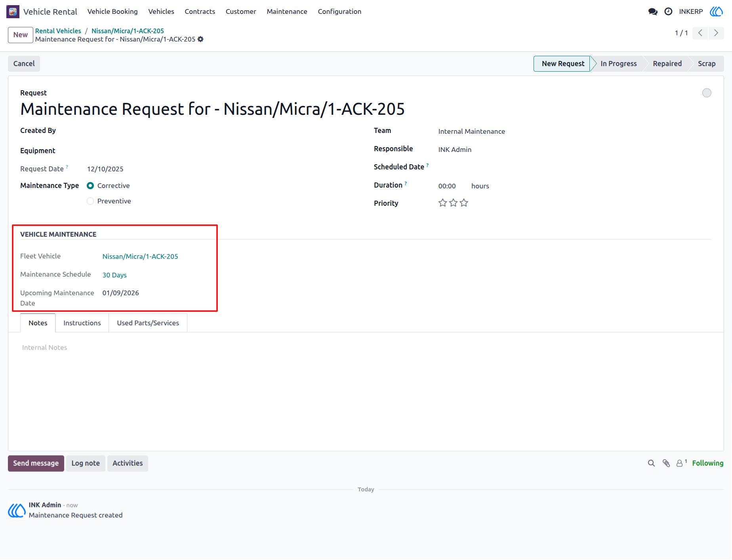Image resolution: width=732 pixels, height=560 pixels.
Task: Click the Send message button
Action: 36,463
